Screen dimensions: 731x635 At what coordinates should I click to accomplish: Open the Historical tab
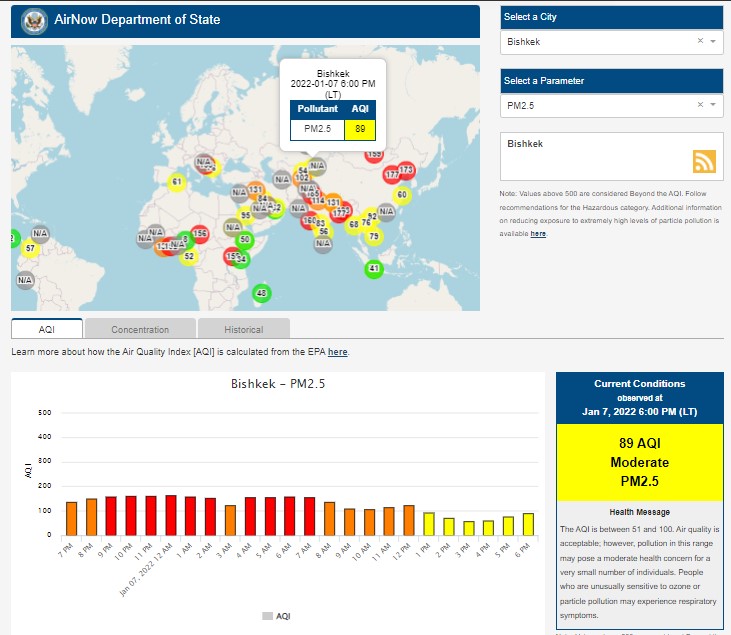(243, 329)
